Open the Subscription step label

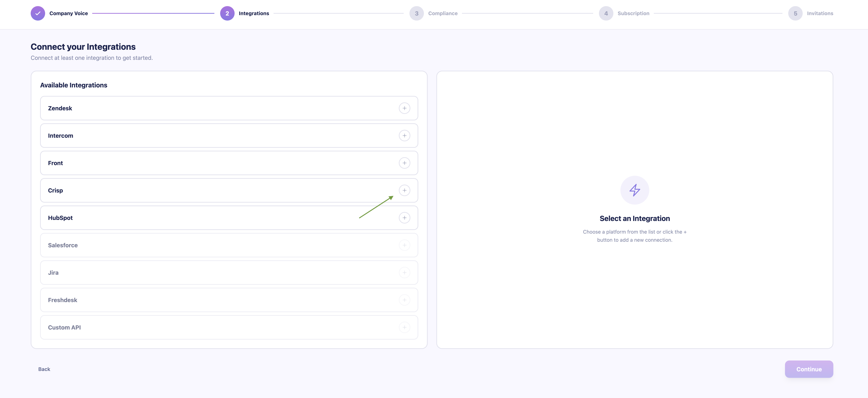coord(633,14)
